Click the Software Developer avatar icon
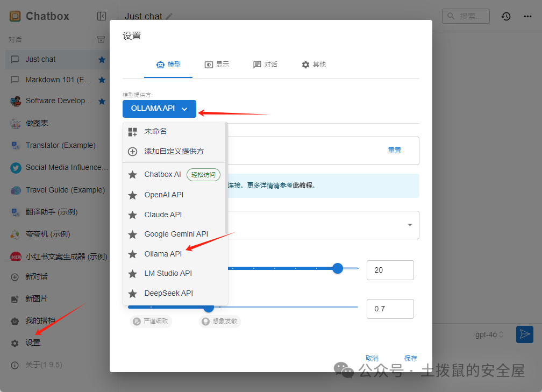The width and height of the screenshot is (542, 392). pyautogui.click(x=15, y=101)
